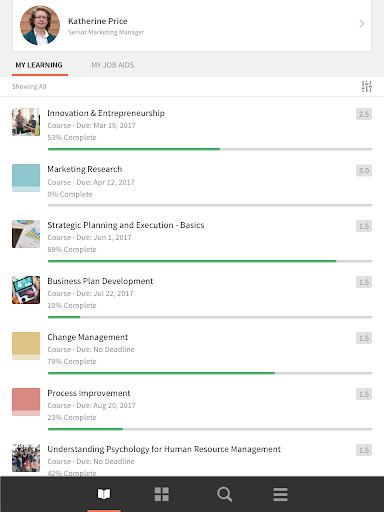Expand Katherine Price profile chevron arrow
The height and width of the screenshot is (512, 384).
[362, 23]
